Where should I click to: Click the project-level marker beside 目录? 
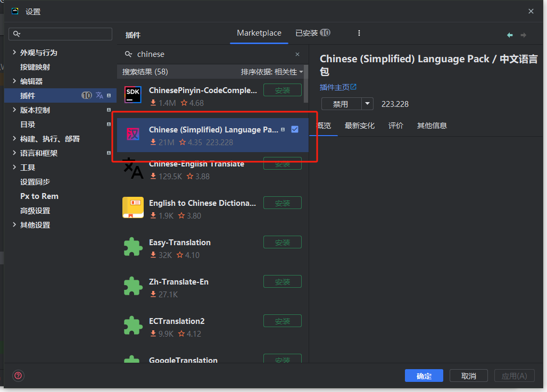[x=109, y=124]
